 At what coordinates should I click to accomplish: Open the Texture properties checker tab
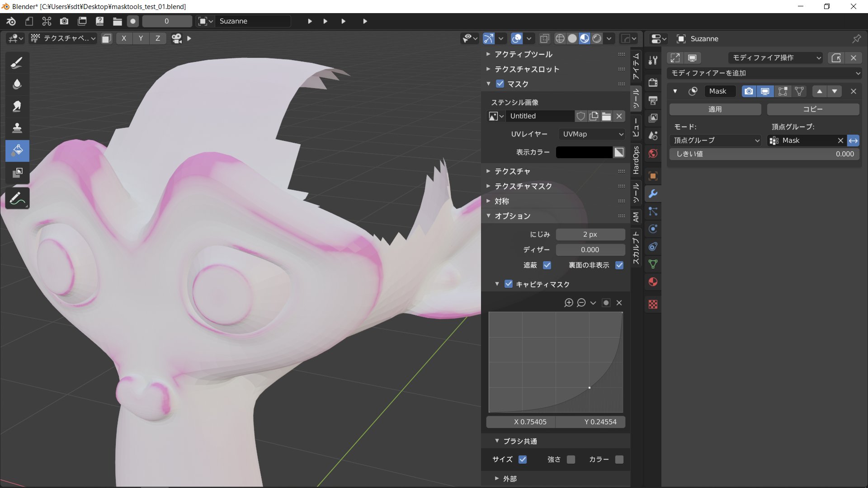click(653, 304)
